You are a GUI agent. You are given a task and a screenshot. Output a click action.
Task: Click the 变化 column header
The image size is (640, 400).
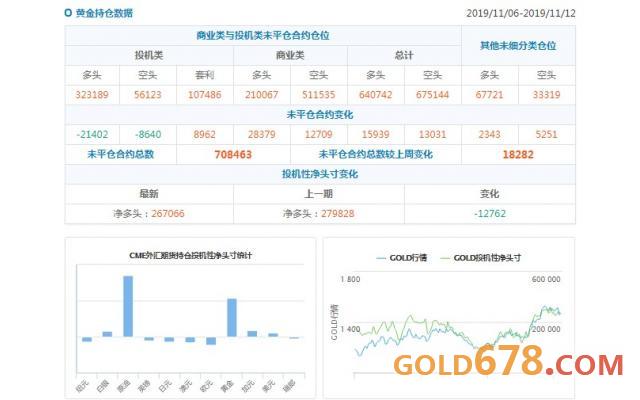click(489, 193)
